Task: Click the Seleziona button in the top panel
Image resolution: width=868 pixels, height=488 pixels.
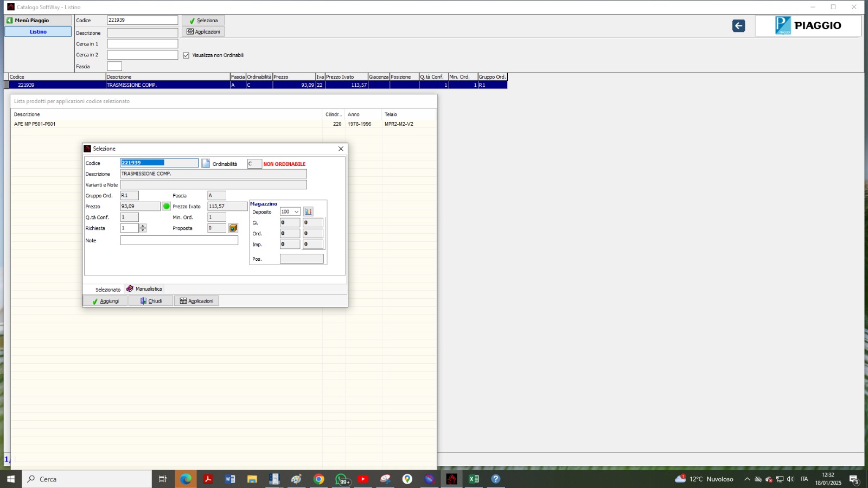Action: point(203,20)
